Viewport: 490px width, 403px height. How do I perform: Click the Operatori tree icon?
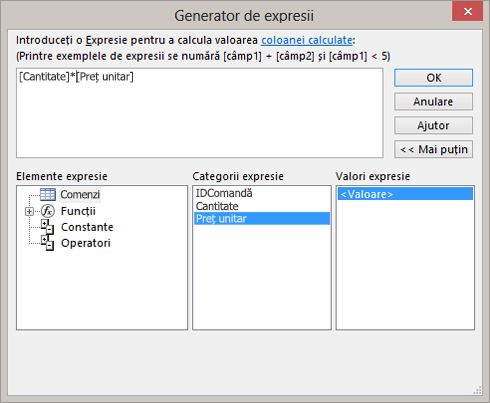pos(47,243)
